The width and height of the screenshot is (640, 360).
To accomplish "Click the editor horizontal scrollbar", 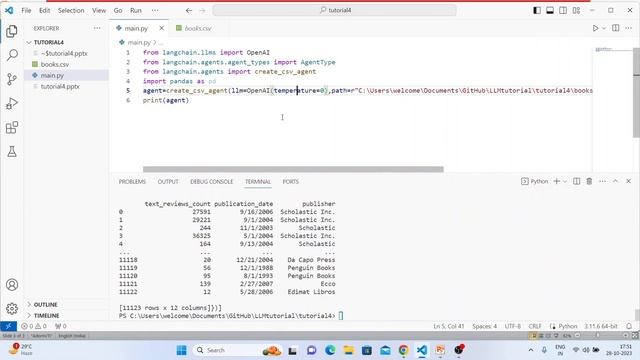I will [x=293, y=169].
